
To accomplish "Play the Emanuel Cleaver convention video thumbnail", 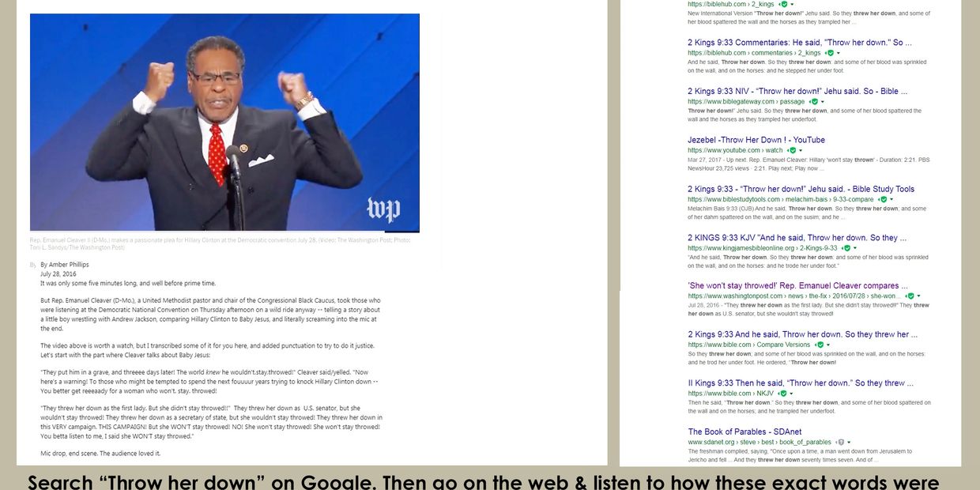I will tap(224, 122).
